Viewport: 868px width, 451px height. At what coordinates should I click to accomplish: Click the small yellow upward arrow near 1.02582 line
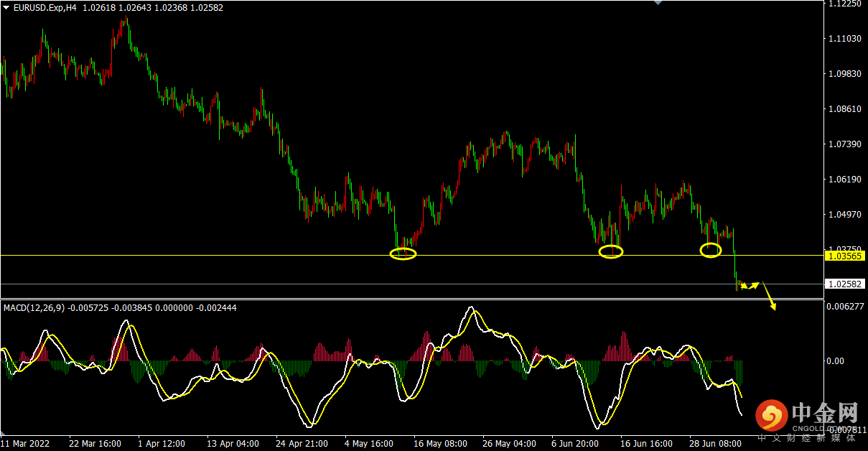click(753, 285)
